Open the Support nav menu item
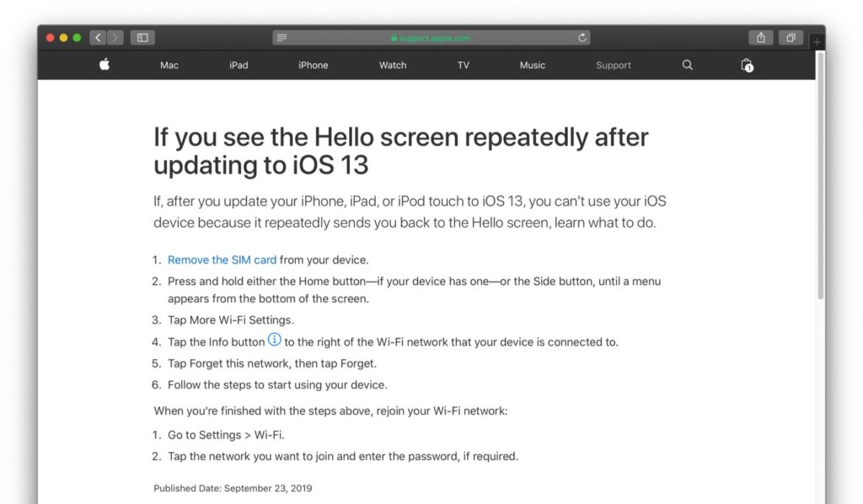863x504 pixels. tap(614, 65)
